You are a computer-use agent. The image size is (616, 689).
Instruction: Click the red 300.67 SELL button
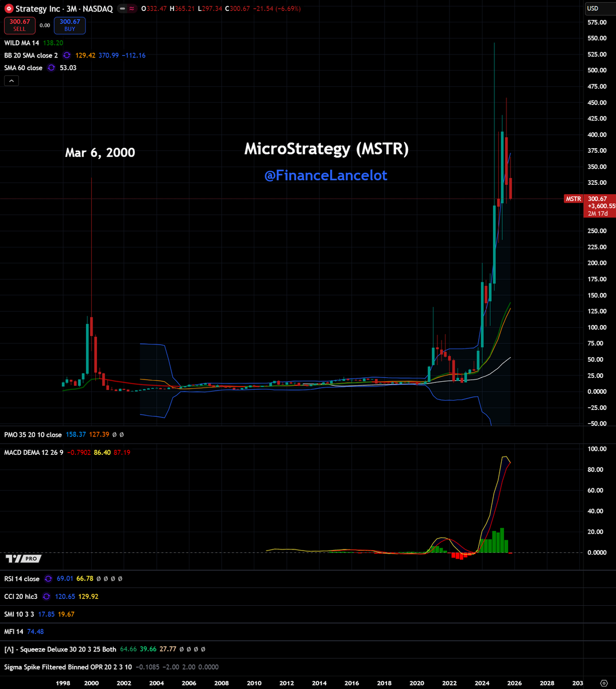[x=20, y=25]
